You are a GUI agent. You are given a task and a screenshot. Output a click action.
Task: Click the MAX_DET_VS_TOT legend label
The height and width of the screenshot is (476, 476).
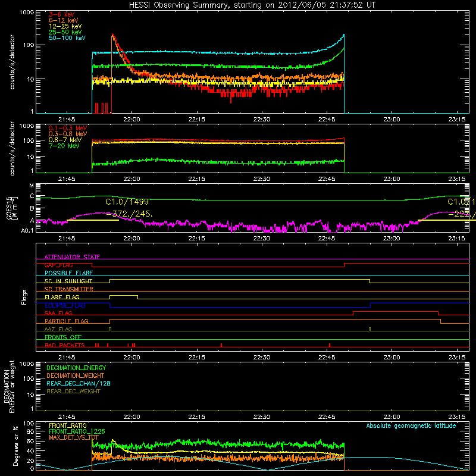click(74, 437)
